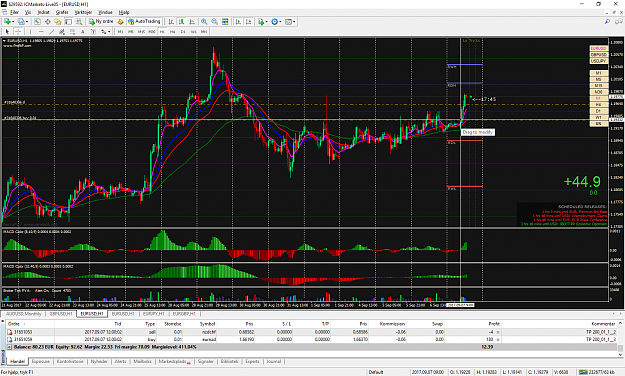Select D1 timeframe in toolbar
Viewport: 625px width, 376px height.
[183, 31]
